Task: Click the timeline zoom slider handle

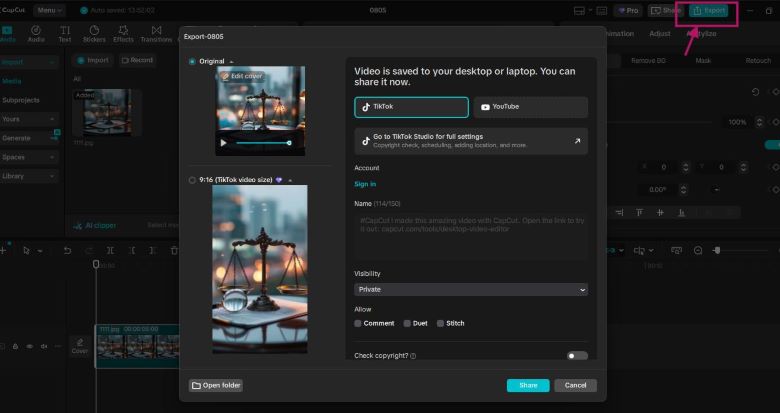Action: click(717, 251)
